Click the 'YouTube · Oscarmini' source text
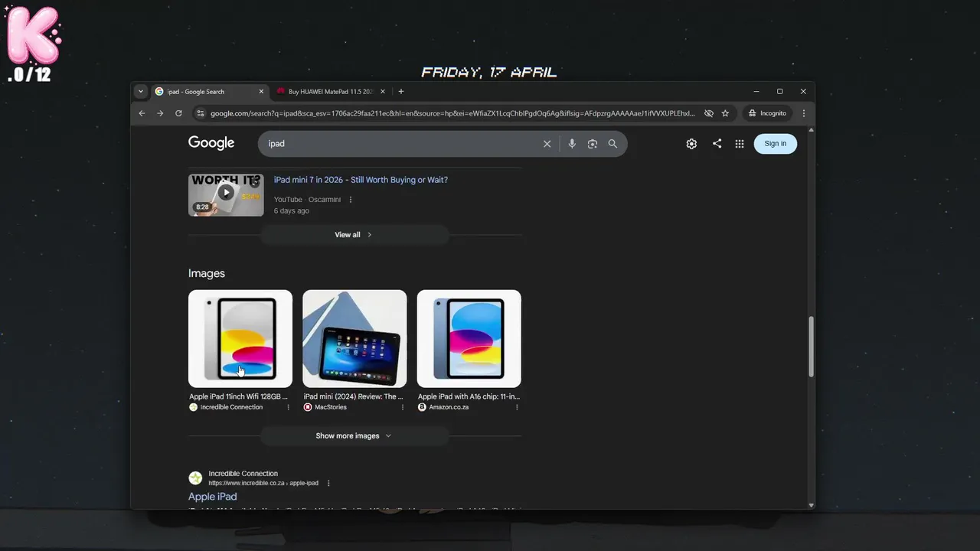The height and width of the screenshot is (551, 980). [307, 200]
